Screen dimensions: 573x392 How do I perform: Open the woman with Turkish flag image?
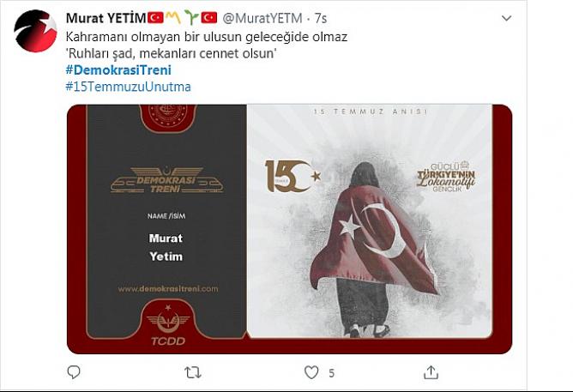tap(370, 221)
